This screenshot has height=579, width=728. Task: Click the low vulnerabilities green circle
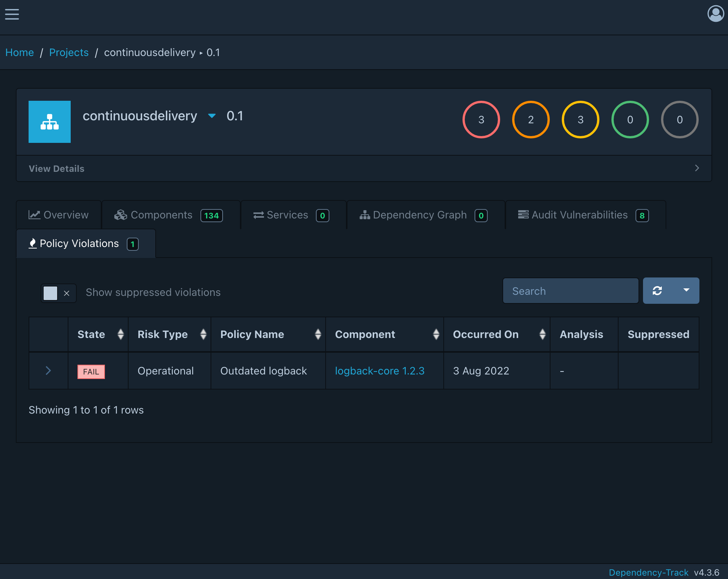coord(630,120)
